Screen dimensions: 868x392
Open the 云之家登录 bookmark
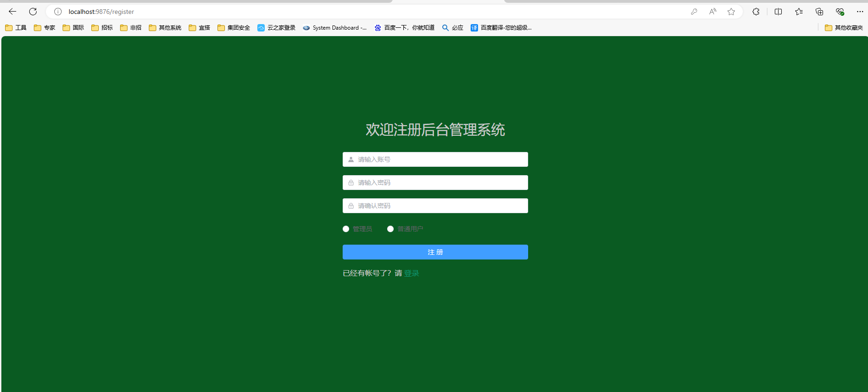tap(276, 28)
